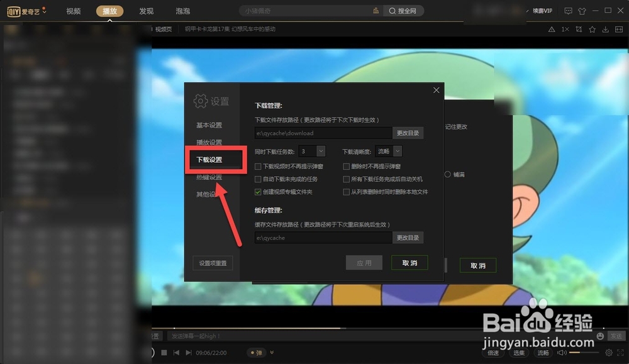Click the skin/theme shirt icon in title bar

coord(582,11)
